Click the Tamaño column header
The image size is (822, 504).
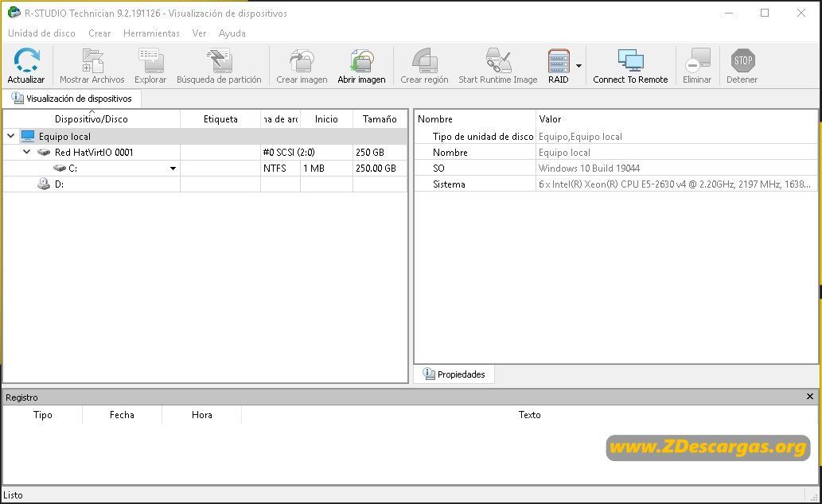[380, 119]
